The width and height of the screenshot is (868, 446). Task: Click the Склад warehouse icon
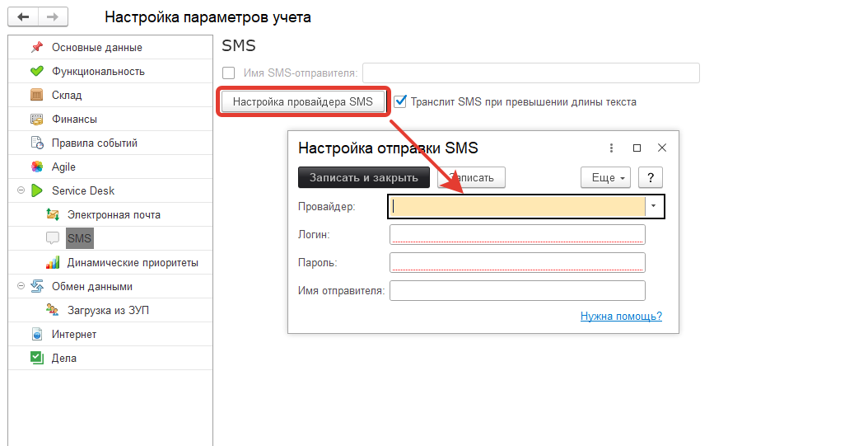tap(36, 96)
